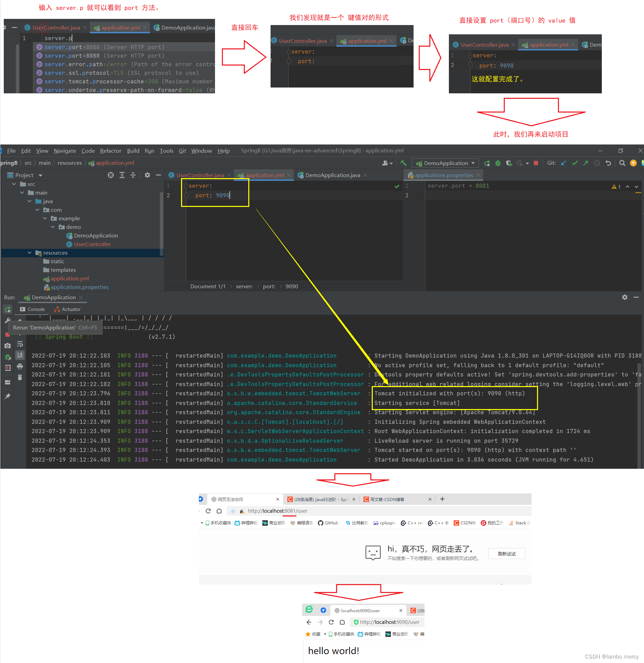Toggle Scroll to End in console
The width and height of the screenshot is (644, 663).
(20, 355)
